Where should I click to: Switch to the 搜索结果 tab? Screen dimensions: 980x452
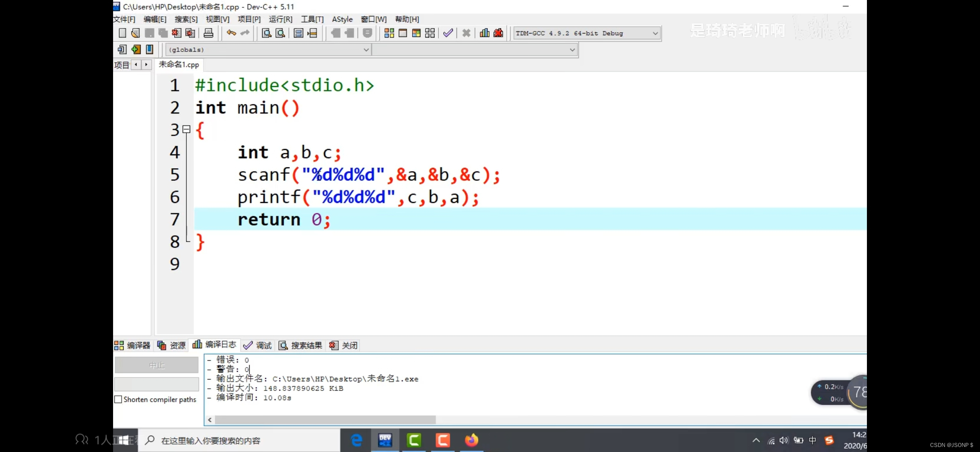pos(301,345)
